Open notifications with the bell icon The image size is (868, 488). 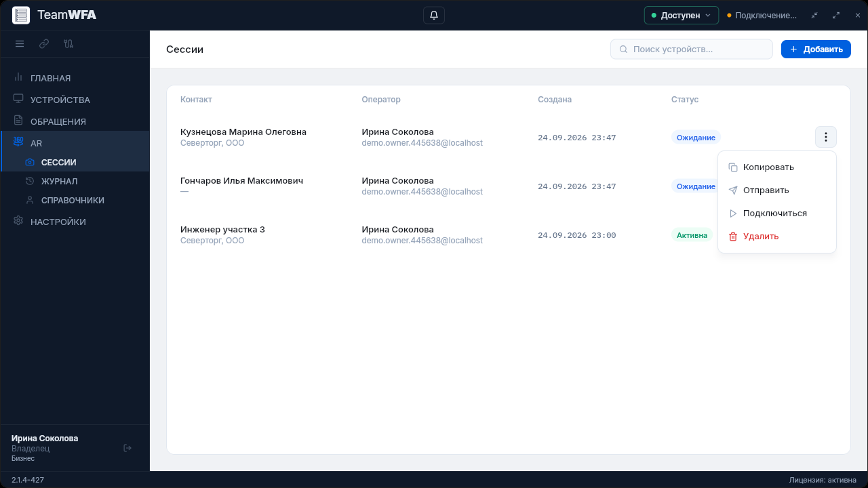coord(434,15)
